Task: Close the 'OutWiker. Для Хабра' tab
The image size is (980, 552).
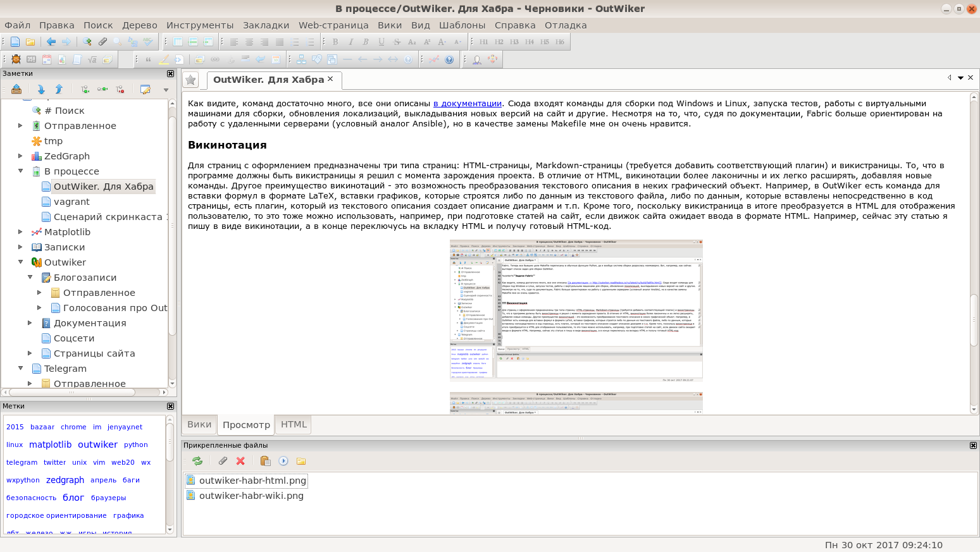Action: click(x=330, y=79)
